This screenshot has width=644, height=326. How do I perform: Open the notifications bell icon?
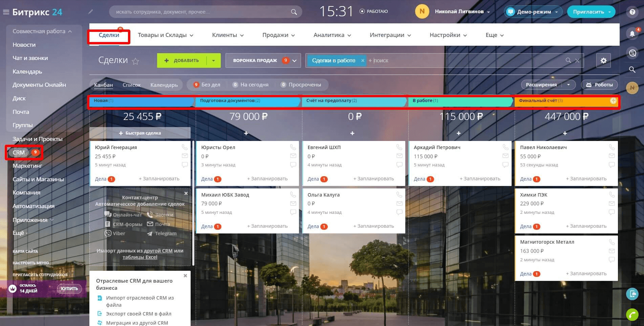click(632, 34)
